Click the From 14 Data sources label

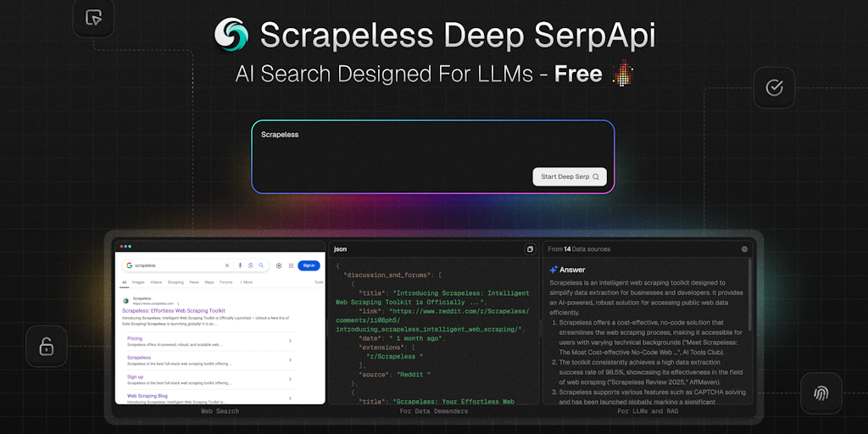click(x=579, y=249)
